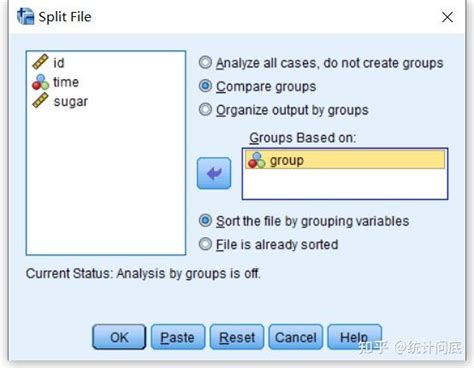
Task: Select the id variable in list
Action: [x=59, y=63]
